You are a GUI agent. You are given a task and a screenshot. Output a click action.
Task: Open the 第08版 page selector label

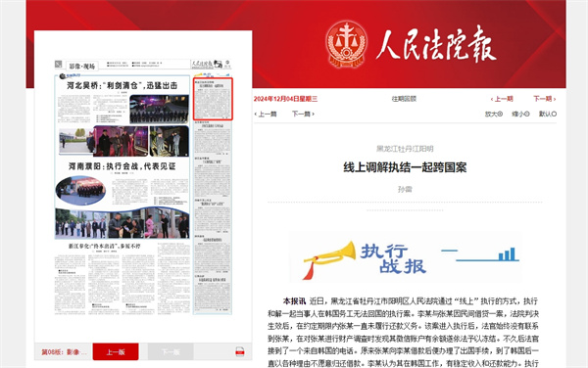[x=64, y=352]
